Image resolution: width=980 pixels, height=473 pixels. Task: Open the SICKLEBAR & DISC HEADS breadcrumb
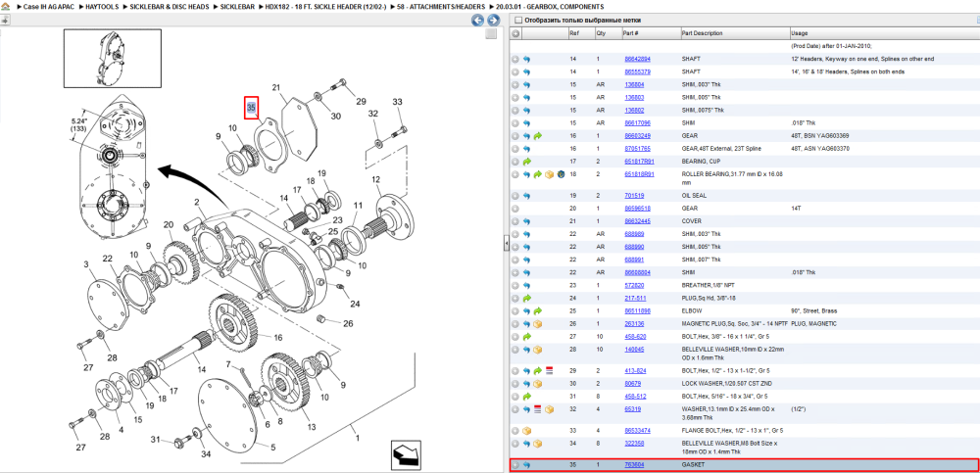(x=170, y=6)
